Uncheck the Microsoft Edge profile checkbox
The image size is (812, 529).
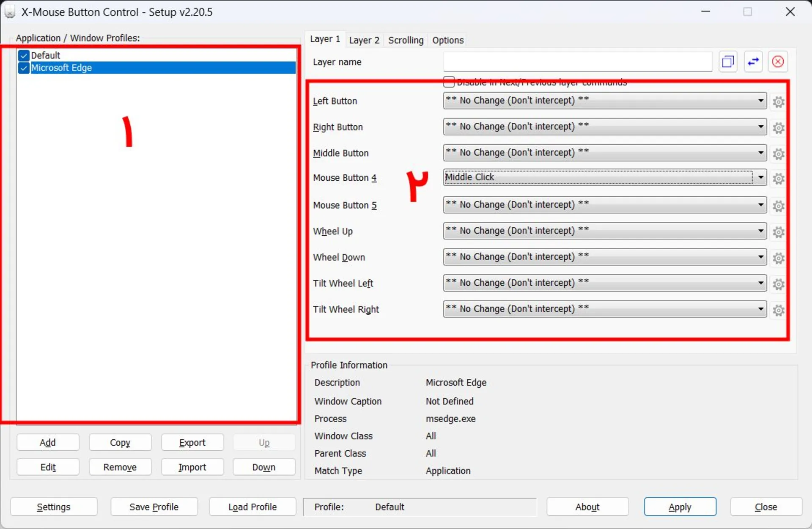pyautogui.click(x=24, y=68)
